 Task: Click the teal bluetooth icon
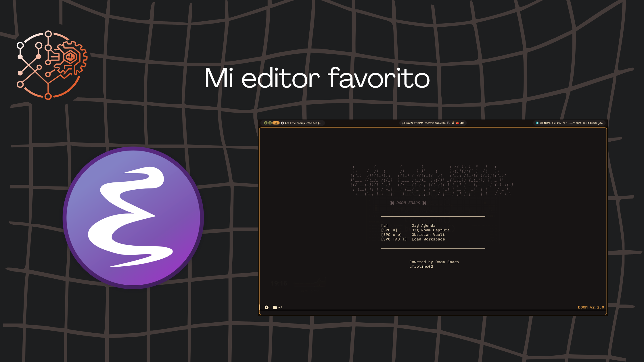click(x=537, y=123)
